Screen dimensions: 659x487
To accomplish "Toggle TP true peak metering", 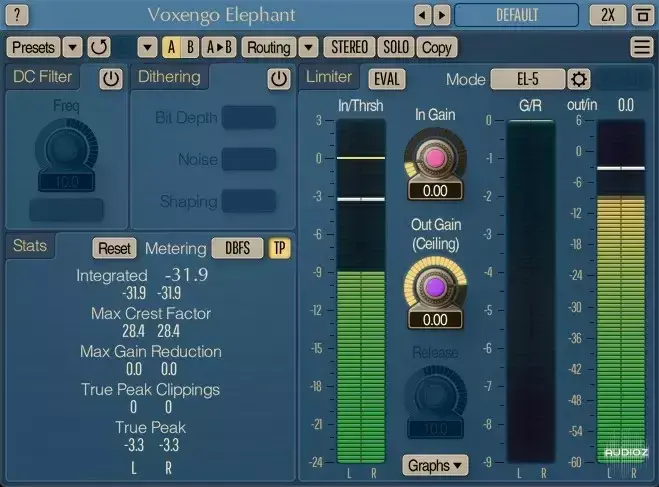I will tap(279, 248).
